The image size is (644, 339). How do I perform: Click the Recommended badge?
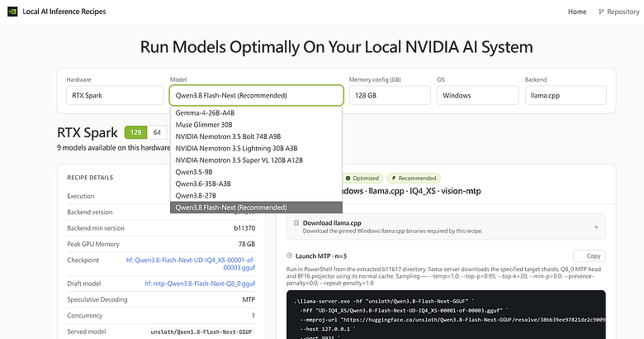pos(414,178)
